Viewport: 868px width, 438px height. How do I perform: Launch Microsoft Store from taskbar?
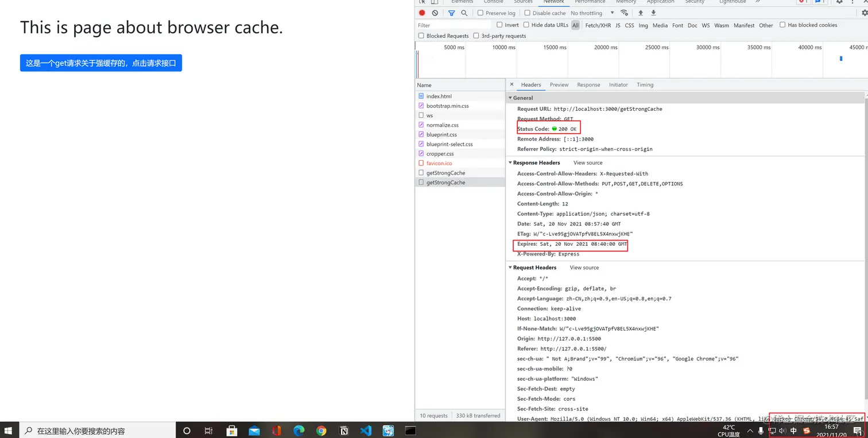[232, 431]
